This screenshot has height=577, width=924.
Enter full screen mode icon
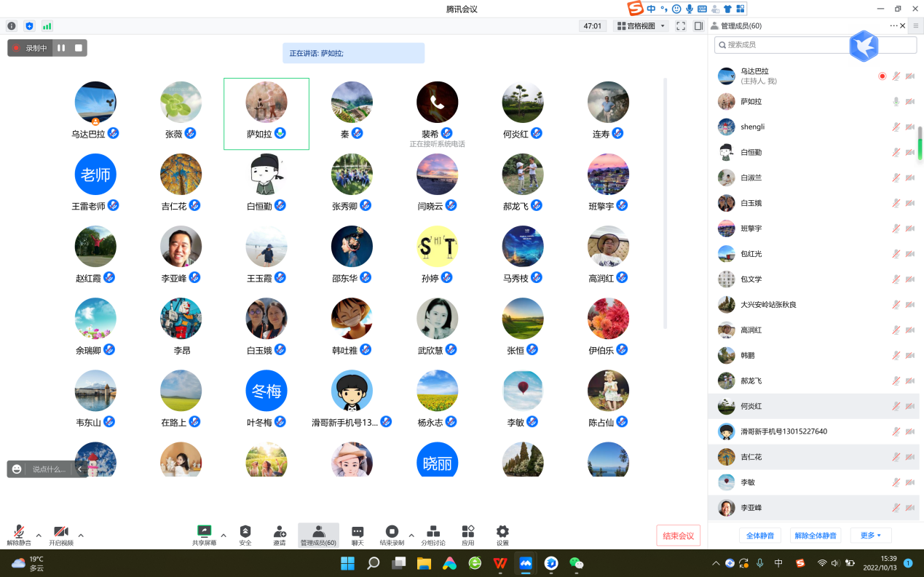pyautogui.click(x=681, y=26)
